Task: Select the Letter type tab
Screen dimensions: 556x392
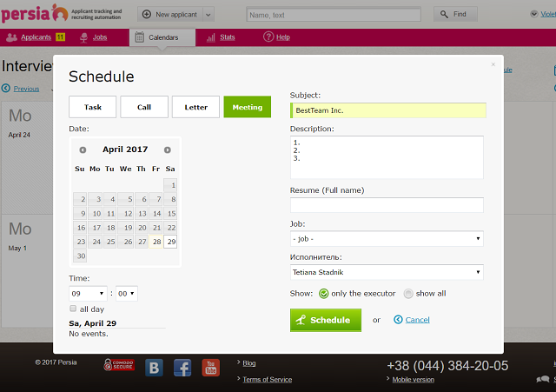Action: coord(195,107)
